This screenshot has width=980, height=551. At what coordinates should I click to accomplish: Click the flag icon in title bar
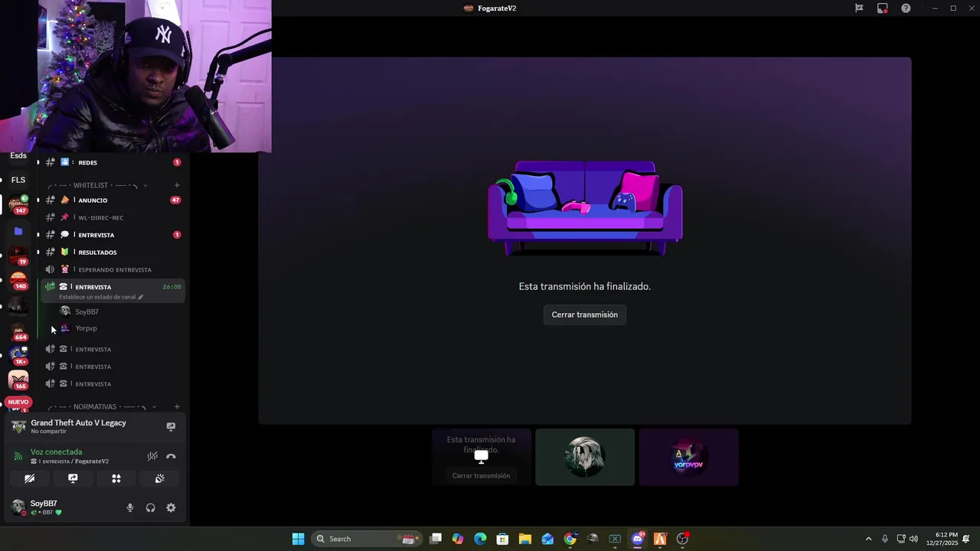click(859, 8)
